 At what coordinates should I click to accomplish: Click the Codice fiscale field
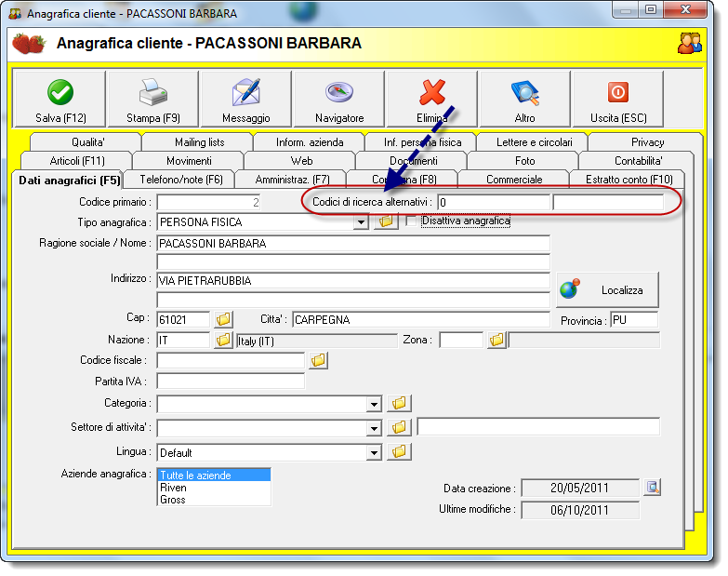(x=231, y=361)
